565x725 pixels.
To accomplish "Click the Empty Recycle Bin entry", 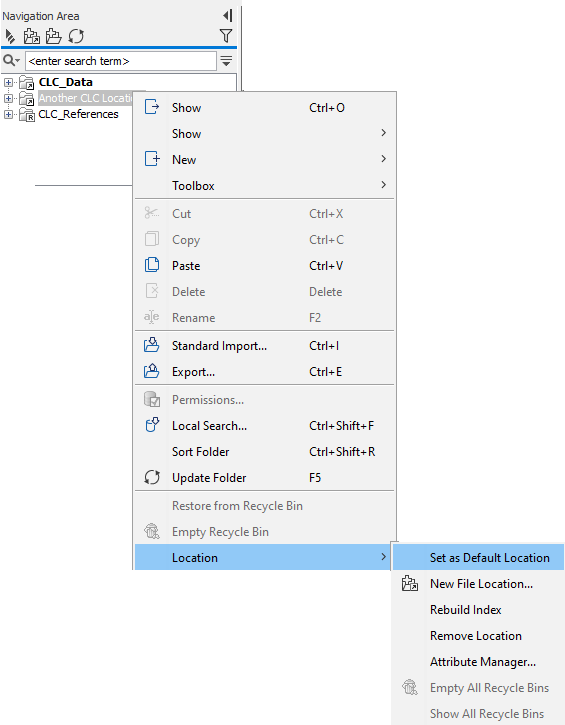I will click(264, 532).
